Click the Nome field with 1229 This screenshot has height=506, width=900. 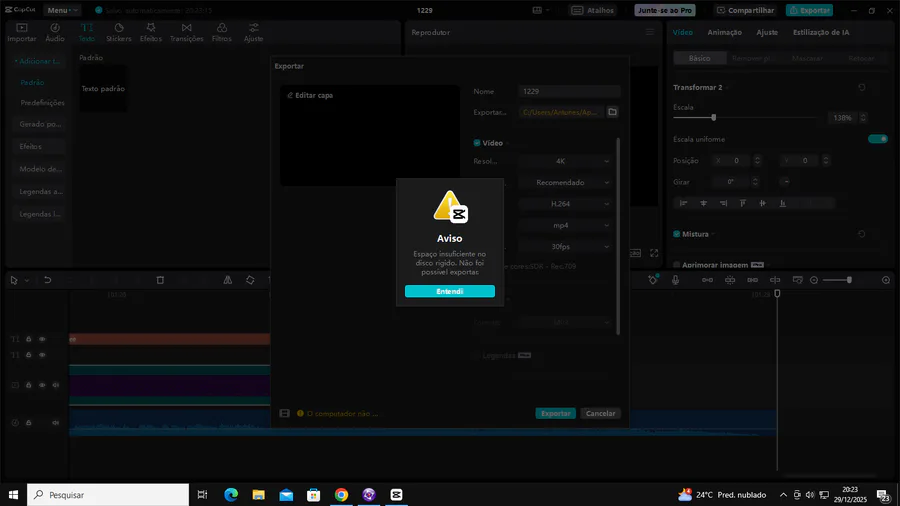pyautogui.click(x=569, y=91)
